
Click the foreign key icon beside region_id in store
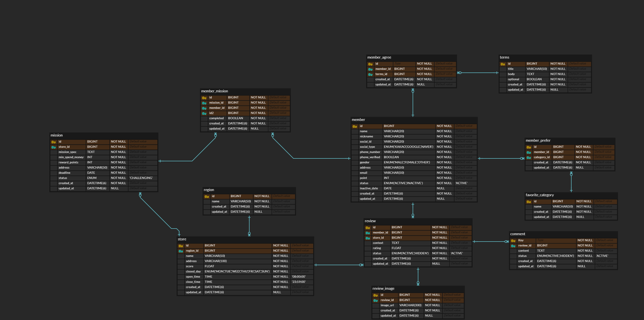pyautogui.click(x=181, y=251)
